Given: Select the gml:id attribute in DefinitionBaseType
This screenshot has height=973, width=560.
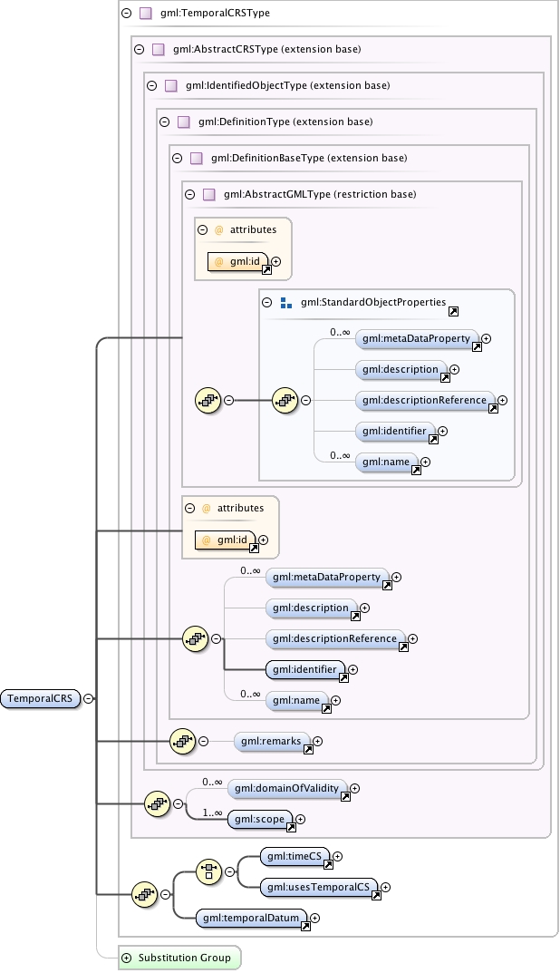Looking at the screenshot, I should 226,540.
